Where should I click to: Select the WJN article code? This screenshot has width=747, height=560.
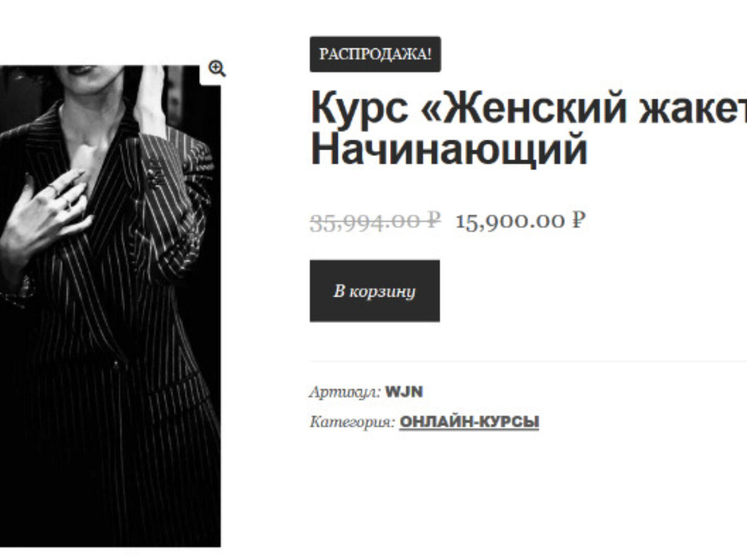click(404, 391)
